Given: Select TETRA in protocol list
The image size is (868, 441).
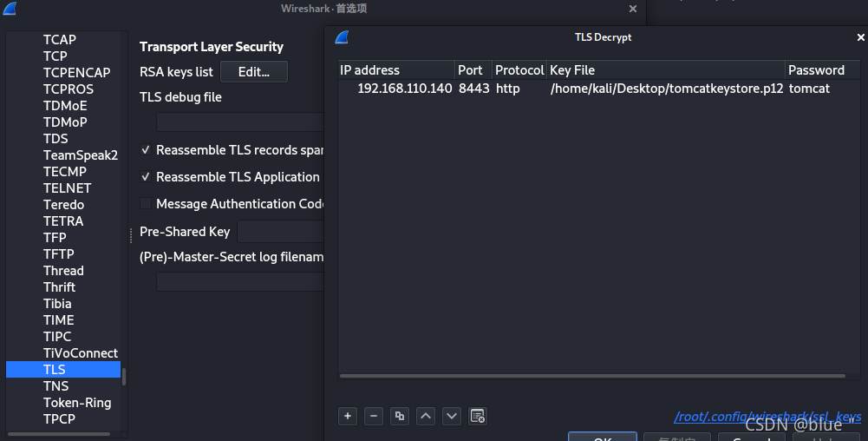Looking at the screenshot, I should 63,221.
